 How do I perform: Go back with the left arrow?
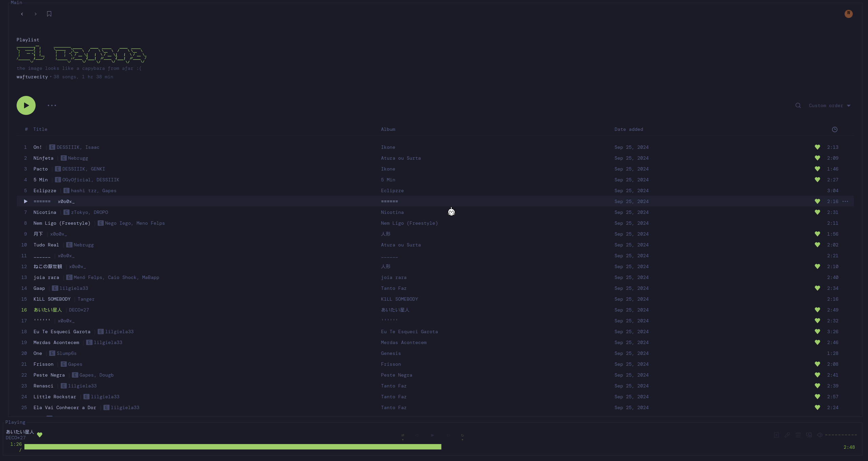(x=22, y=14)
